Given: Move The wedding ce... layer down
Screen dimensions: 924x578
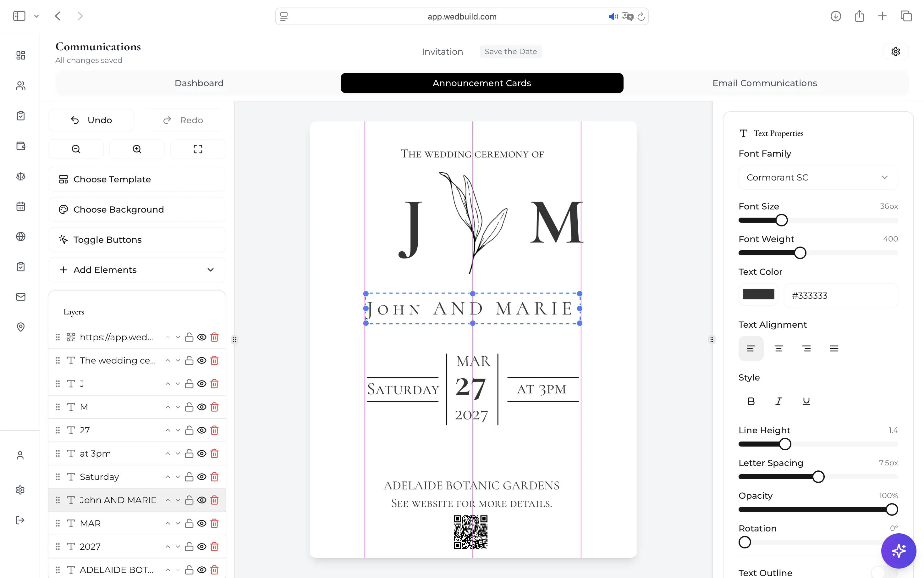Looking at the screenshot, I should point(178,360).
